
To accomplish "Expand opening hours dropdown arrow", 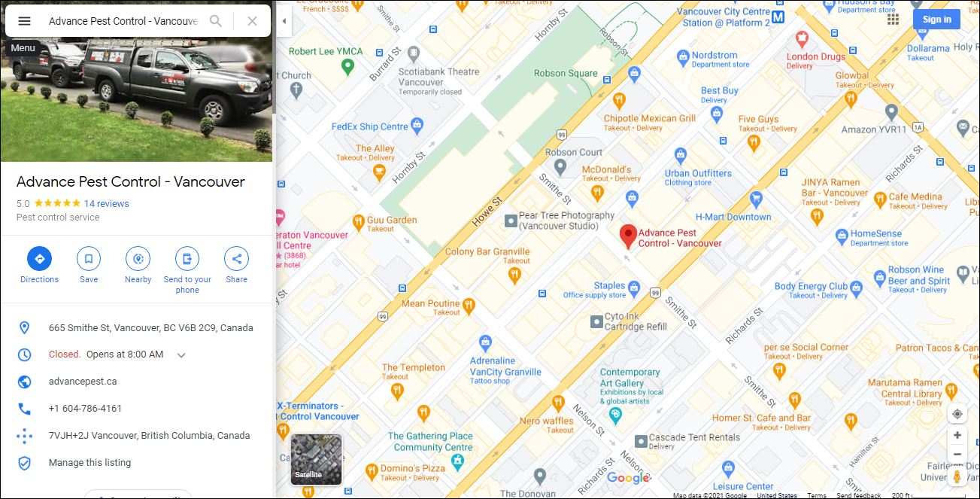I will point(181,355).
